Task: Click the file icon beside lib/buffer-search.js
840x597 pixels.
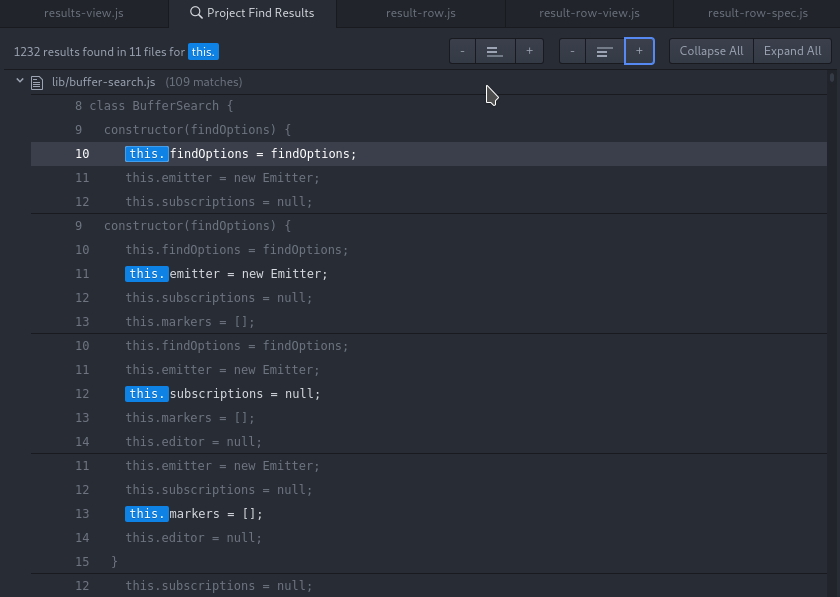Action: tap(37, 82)
